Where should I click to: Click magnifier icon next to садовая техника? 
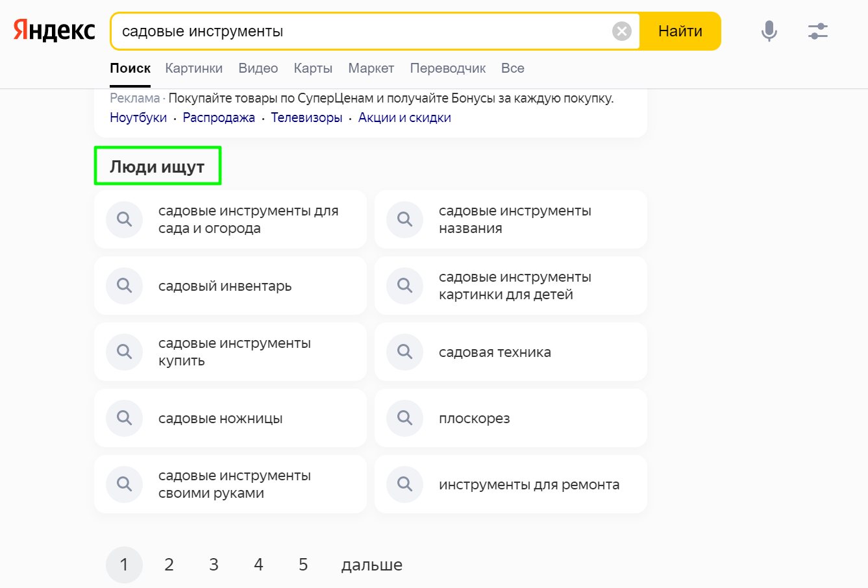pyautogui.click(x=405, y=352)
